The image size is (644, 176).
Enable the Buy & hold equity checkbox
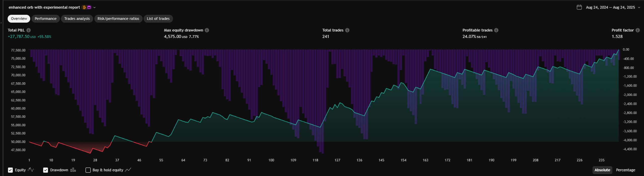[88, 170]
